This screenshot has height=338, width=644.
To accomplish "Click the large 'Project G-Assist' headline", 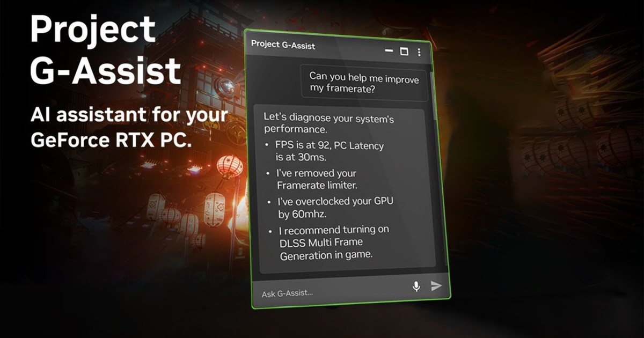I will click(x=105, y=49).
